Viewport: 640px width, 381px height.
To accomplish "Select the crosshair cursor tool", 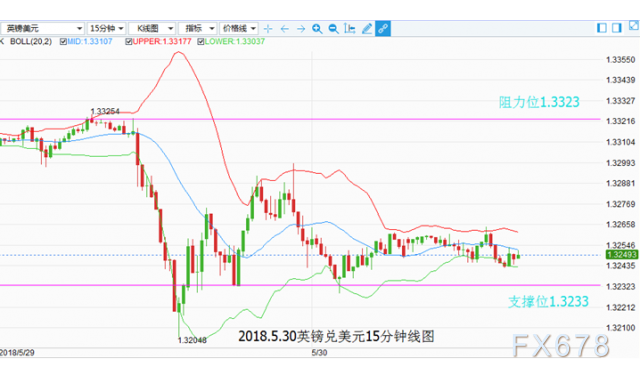I will pos(268,29).
